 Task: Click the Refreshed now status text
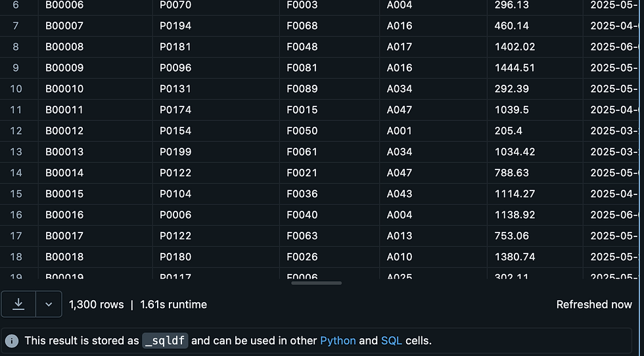point(594,305)
